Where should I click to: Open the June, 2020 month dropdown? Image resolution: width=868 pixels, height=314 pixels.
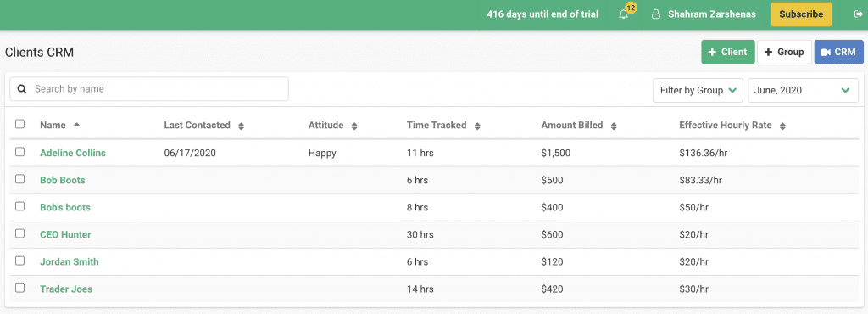click(x=803, y=90)
